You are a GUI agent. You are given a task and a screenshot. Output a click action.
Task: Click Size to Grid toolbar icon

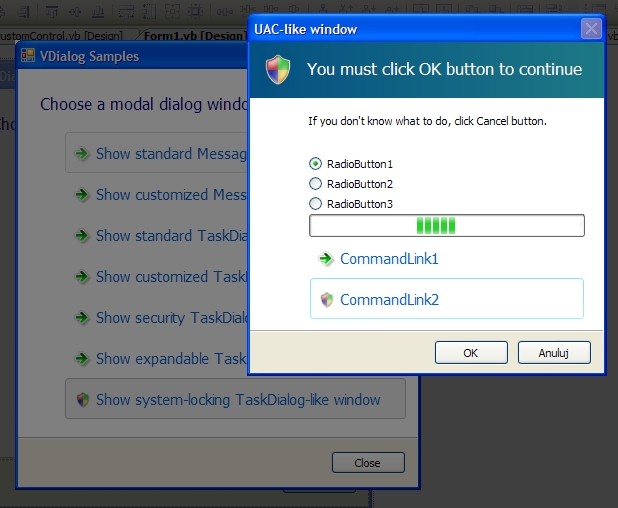coord(195,11)
